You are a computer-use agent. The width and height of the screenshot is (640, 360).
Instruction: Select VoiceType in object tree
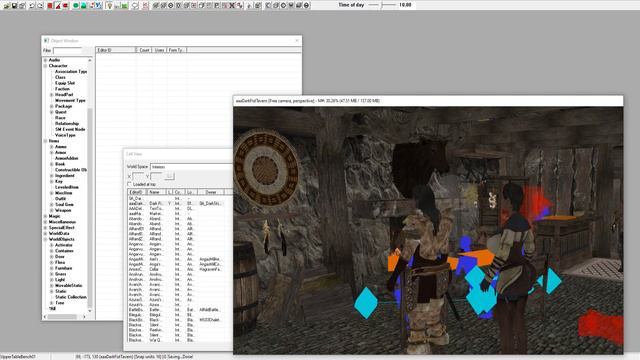[65, 135]
